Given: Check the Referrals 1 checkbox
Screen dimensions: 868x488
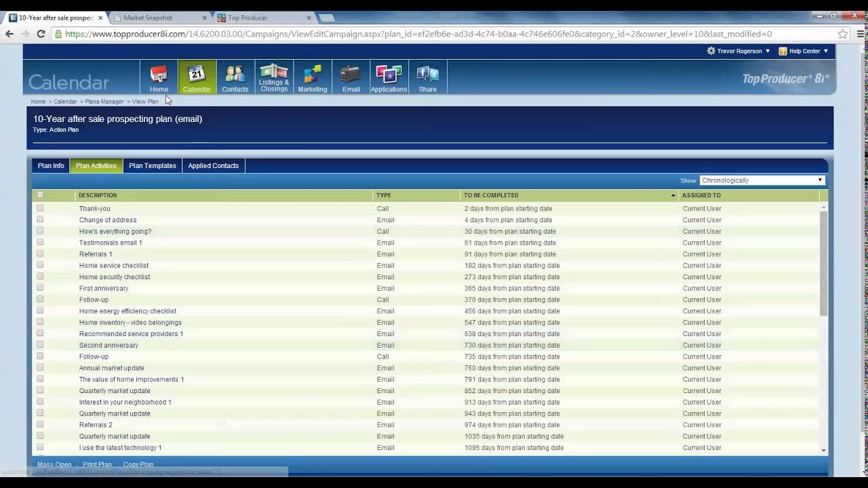Looking at the screenshot, I should (40, 253).
